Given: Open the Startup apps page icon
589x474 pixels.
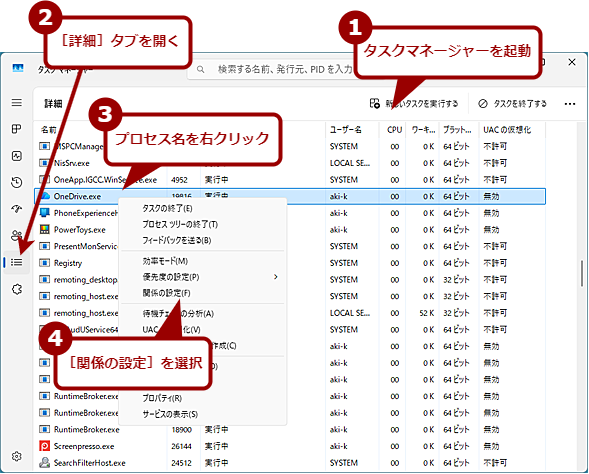Looking at the screenshot, I should (x=17, y=209).
